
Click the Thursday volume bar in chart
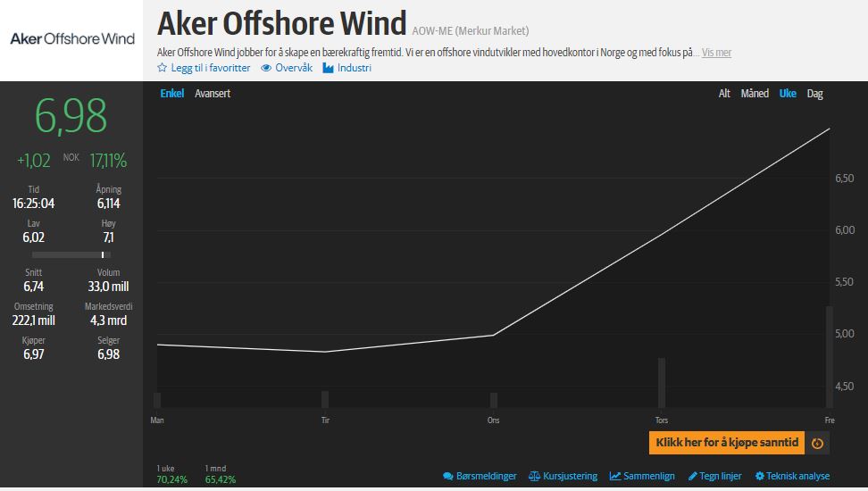click(x=662, y=382)
